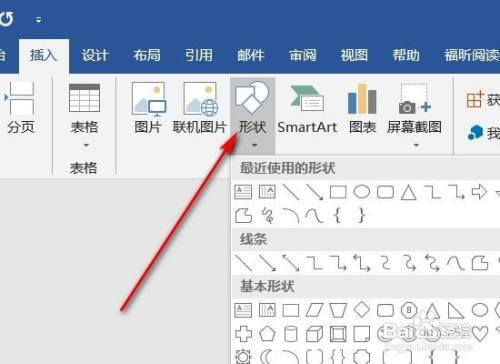Choose arrow line in recently used shapes

(x=314, y=192)
